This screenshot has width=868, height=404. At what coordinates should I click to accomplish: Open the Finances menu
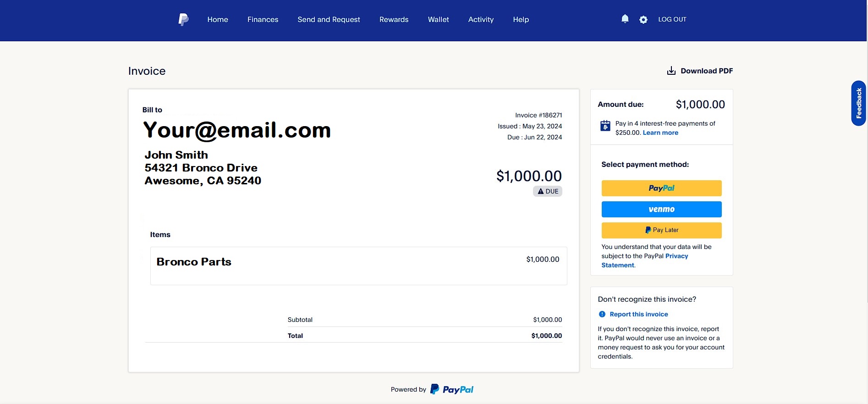[x=263, y=19]
